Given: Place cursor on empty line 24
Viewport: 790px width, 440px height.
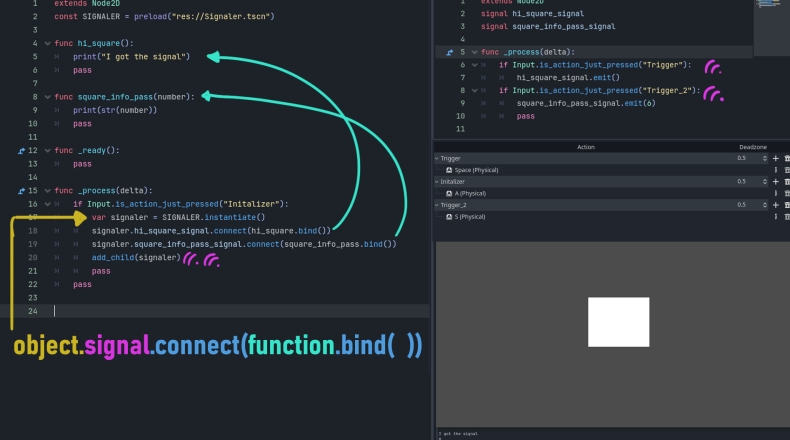Looking at the screenshot, I should tap(200, 311).
